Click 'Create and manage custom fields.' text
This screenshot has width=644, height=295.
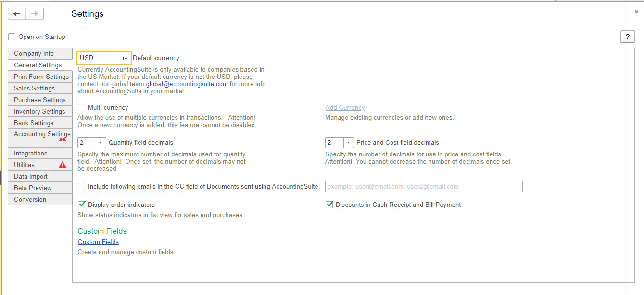126,252
